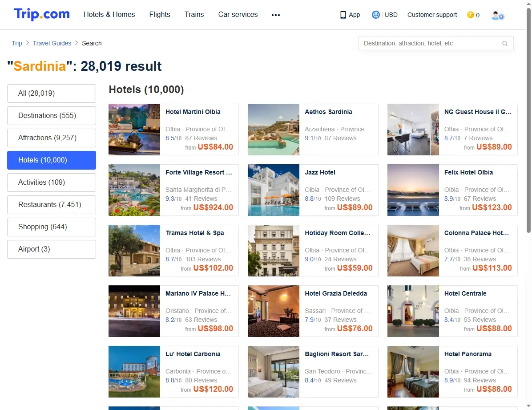
Task: Open the Trip Coins icon
Action: [x=470, y=15]
